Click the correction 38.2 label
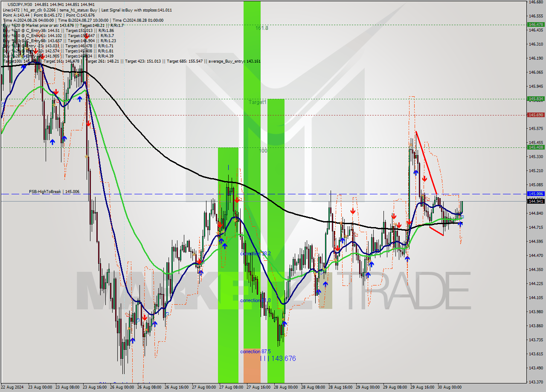The width and height of the screenshot is (546, 392). pos(256,254)
